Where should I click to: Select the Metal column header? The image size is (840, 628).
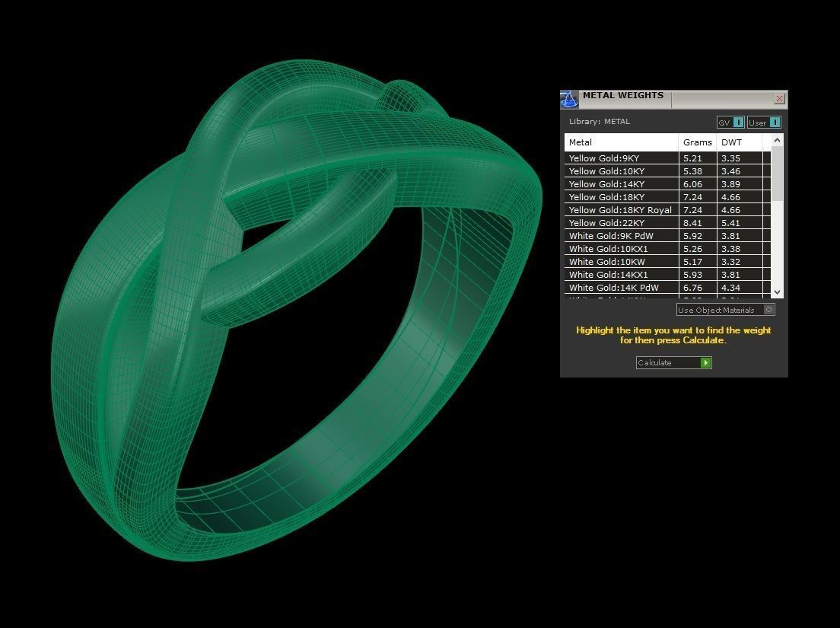pyautogui.click(x=622, y=142)
